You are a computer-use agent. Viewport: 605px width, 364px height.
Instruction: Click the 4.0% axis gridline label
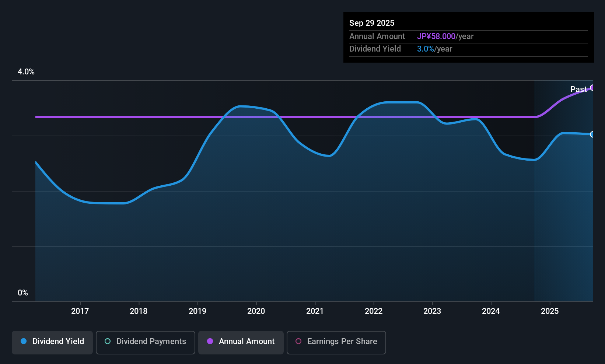[x=26, y=72]
